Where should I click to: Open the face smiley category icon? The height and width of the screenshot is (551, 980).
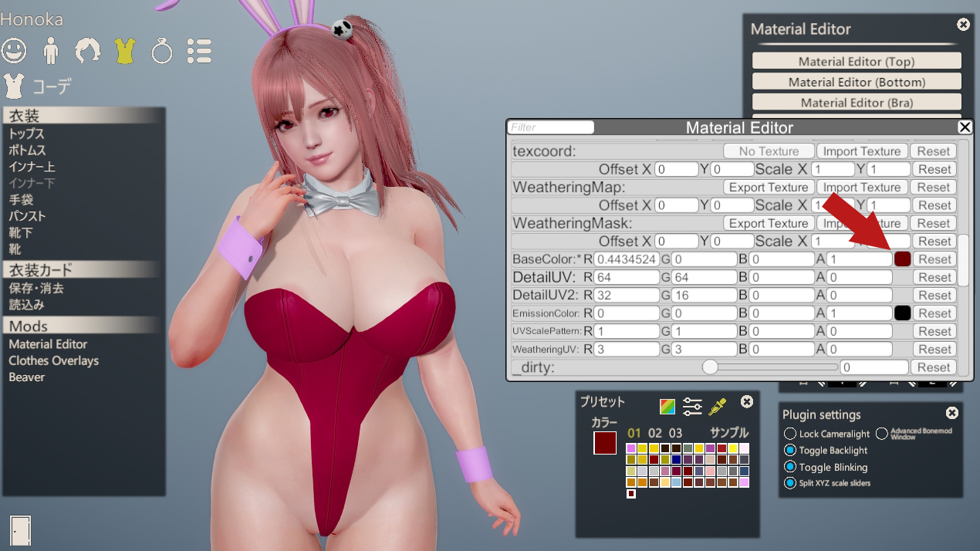pos(14,51)
